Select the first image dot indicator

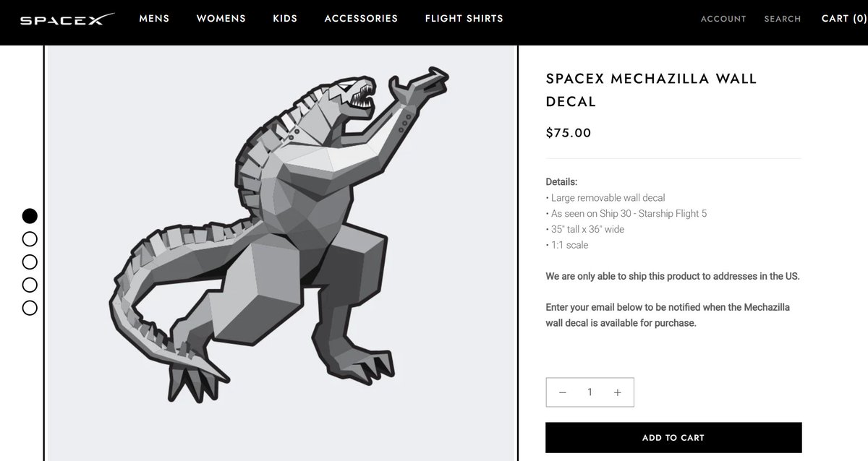tap(30, 215)
